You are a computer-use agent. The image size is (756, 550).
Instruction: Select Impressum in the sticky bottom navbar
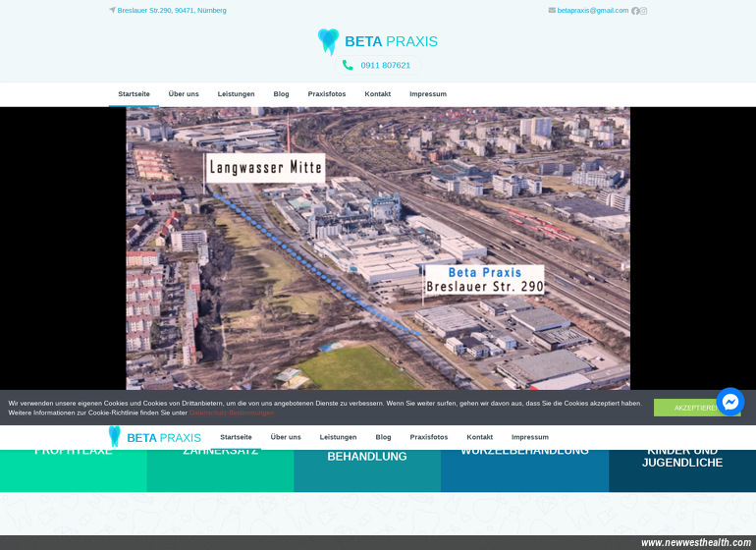530,437
